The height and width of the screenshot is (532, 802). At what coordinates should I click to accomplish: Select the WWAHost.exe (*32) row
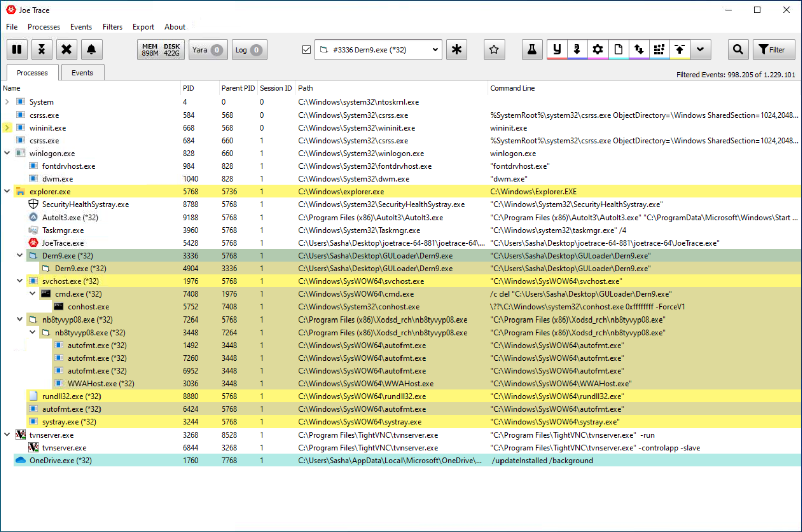[427, 383]
